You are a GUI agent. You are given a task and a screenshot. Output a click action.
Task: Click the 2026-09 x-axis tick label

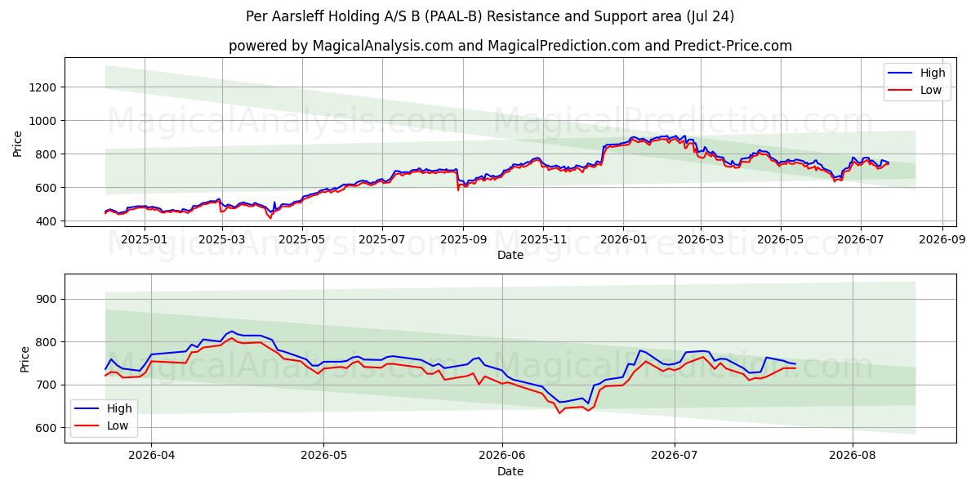pyautogui.click(x=942, y=239)
